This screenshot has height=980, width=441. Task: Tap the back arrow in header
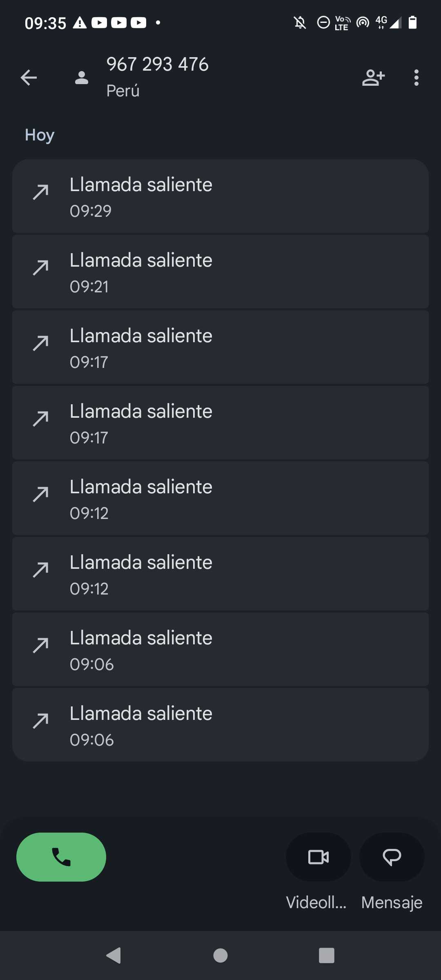pyautogui.click(x=29, y=78)
